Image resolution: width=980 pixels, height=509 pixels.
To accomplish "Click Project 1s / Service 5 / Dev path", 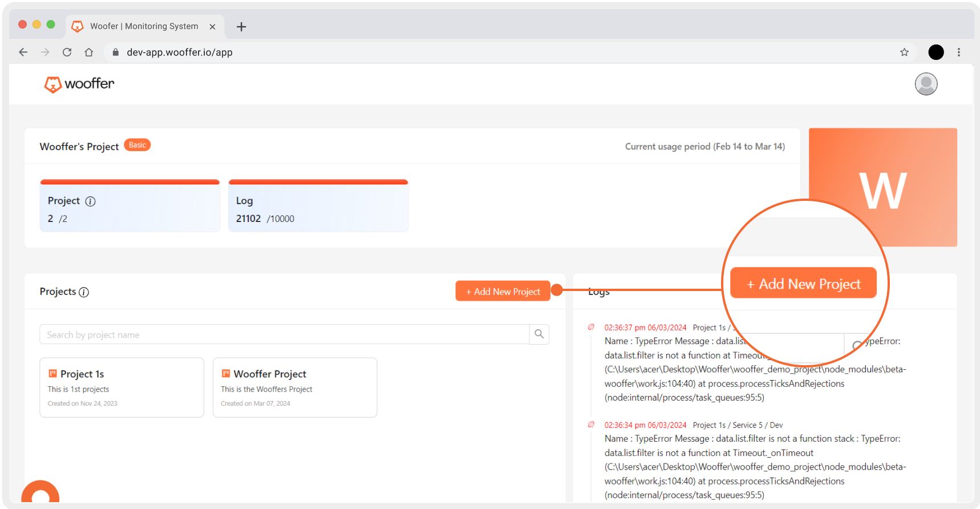I will [x=738, y=425].
